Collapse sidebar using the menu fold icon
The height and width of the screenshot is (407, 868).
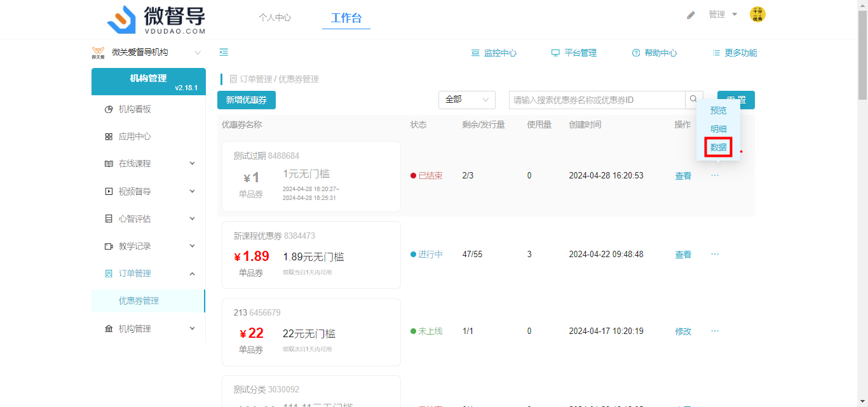224,53
